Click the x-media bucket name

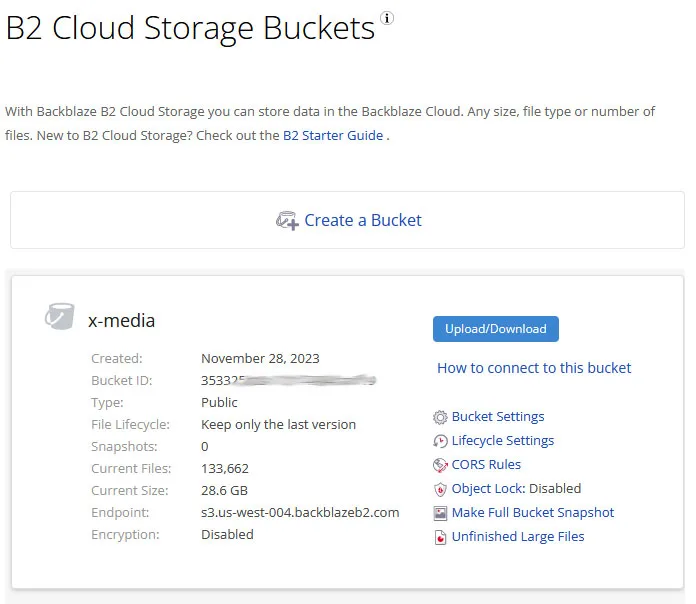[122, 321]
